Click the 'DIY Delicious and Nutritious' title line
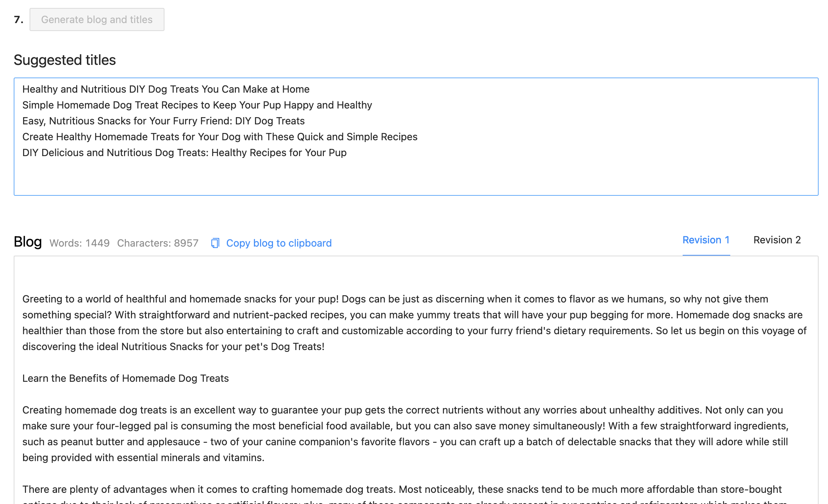Image resolution: width=828 pixels, height=504 pixels. (x=184, y=152)
